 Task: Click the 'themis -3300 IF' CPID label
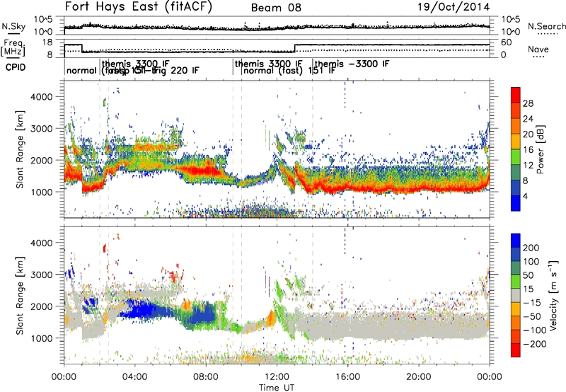pyautogui.click(x=352, y=64)
